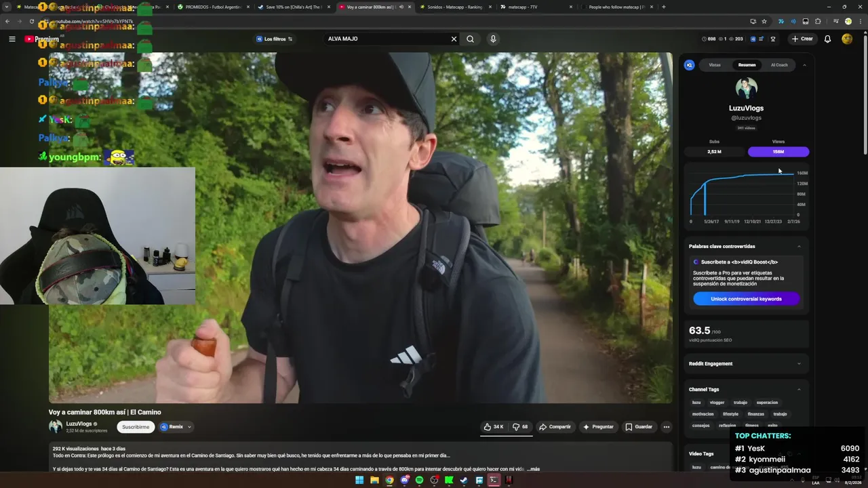
Task: Click Preguntar ask button
Action: point(598,427)
